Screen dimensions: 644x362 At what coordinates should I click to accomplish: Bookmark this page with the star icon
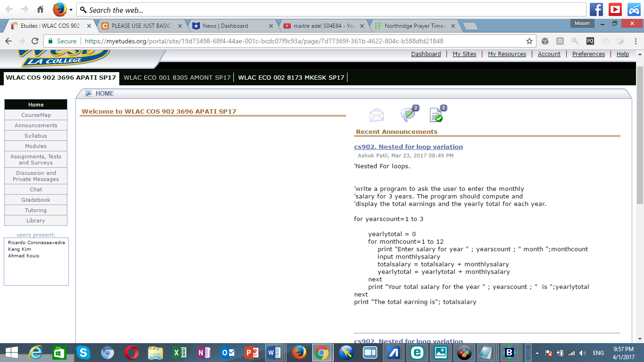tap(529, 41)
